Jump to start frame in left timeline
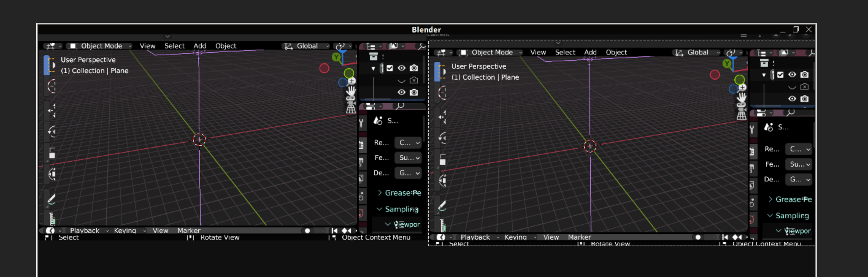Screen dimensions: 868x277 pyautogui.click(x=334, y=230)
